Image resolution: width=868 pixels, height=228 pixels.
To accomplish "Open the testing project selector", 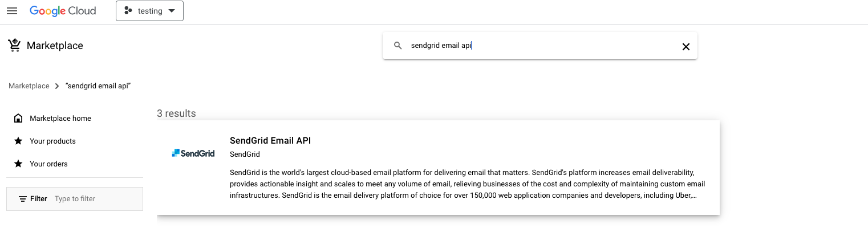I will click(149, 11).
